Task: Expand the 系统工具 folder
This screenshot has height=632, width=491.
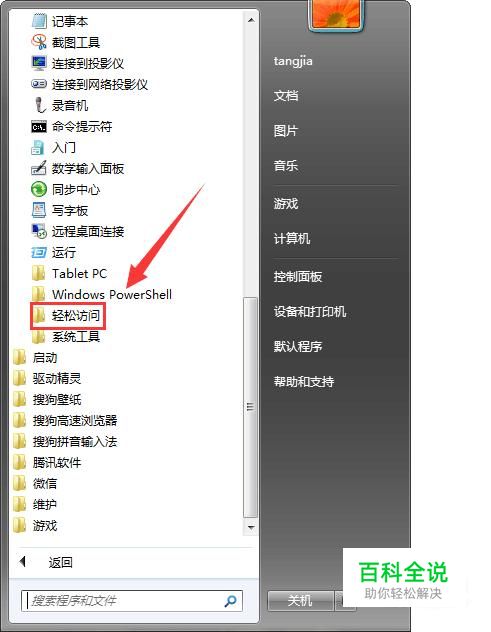Action: pos(66,336)
